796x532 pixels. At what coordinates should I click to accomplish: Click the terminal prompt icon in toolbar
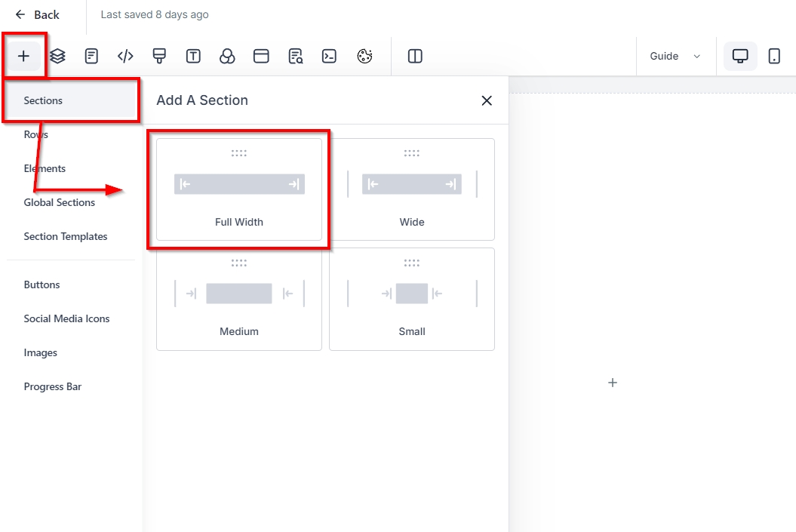329,56
